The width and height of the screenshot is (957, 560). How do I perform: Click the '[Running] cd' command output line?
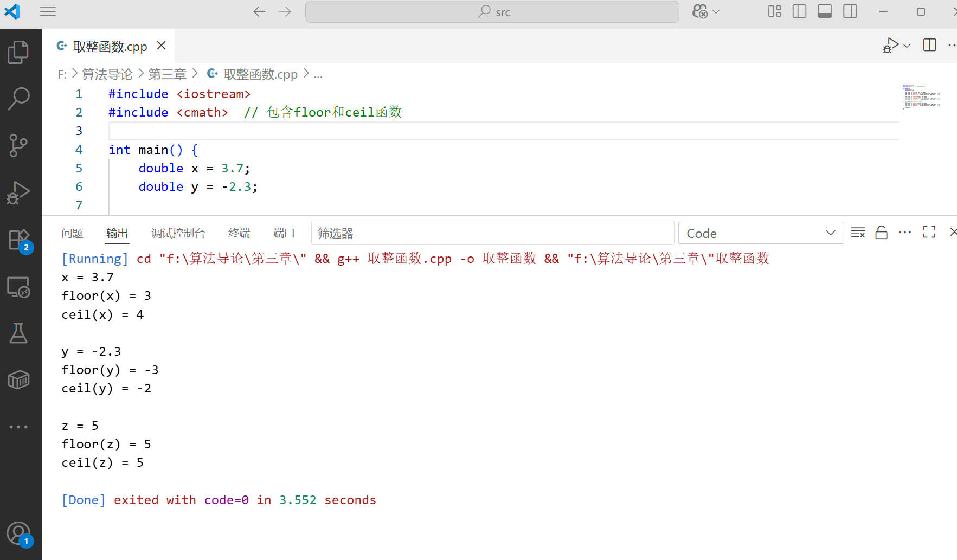tap(415, 259)
